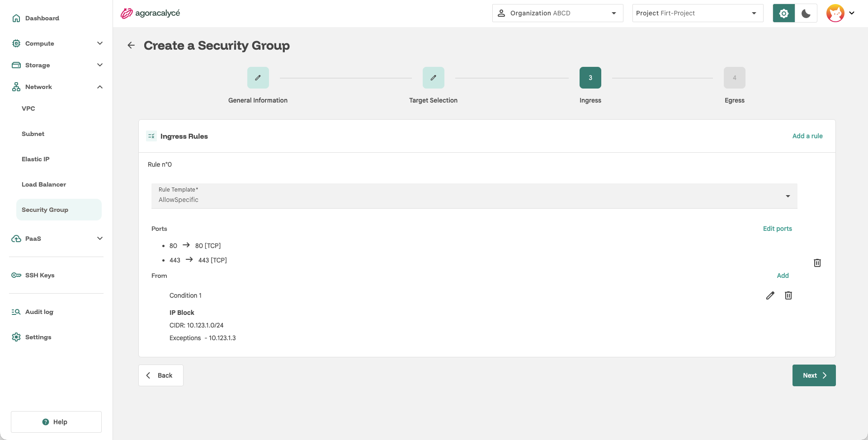Select step 3 Ingress in the stepper

coord(590,78)
